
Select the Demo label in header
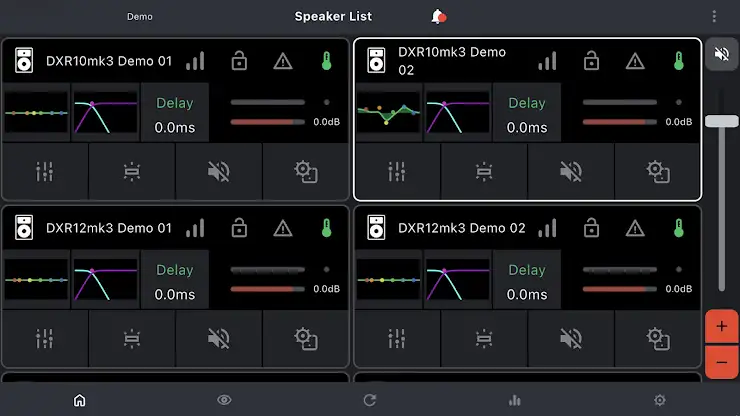(x=140, y=17)
